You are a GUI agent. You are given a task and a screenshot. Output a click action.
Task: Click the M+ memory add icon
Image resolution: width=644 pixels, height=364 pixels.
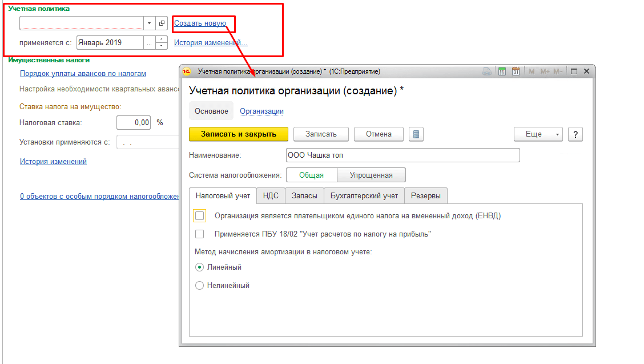pos(545,71)
